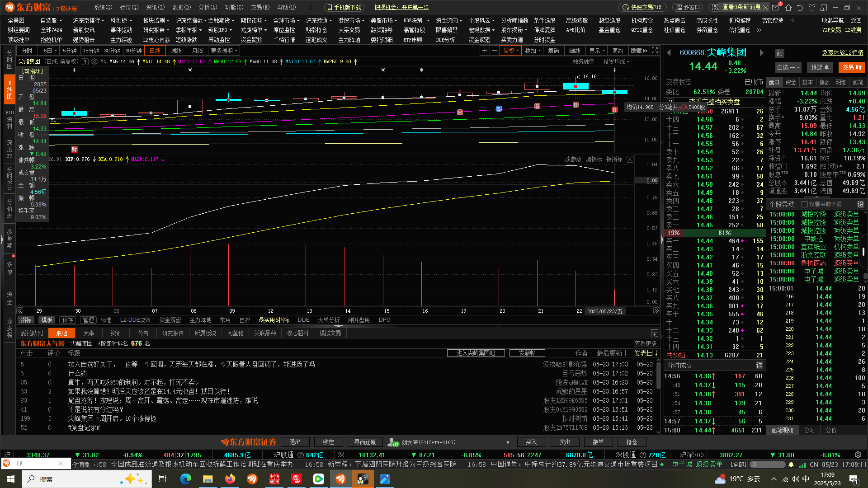868x488 pixels.
Task: Toggle 简约 simple mode
Action: (618, 51)
